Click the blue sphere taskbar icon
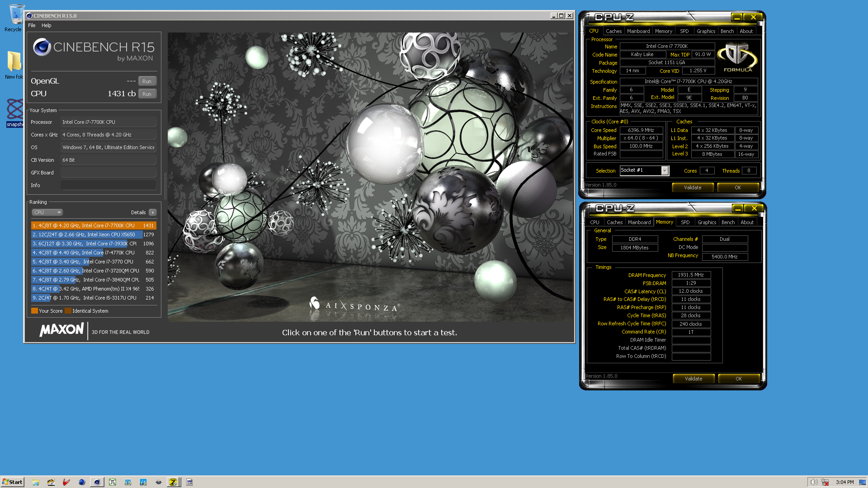This screenshot has height=488, width=868. [x=82, y=482]
